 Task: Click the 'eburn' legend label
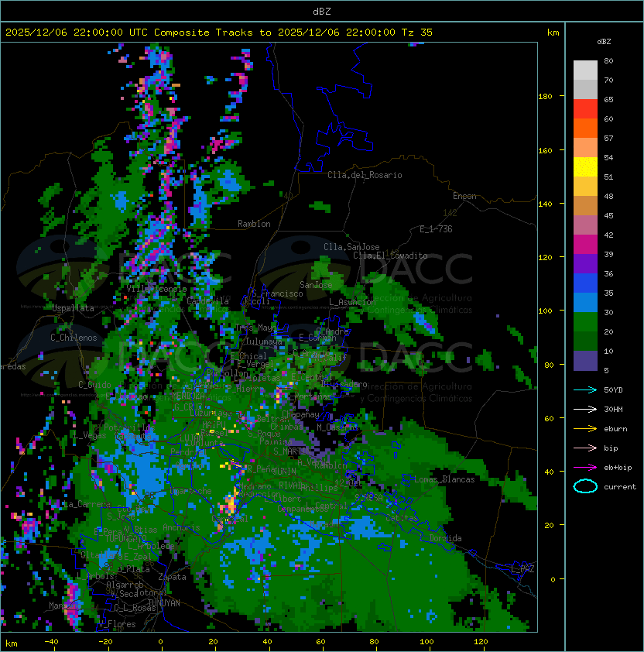pyautogui.click(x=615, y=429)
